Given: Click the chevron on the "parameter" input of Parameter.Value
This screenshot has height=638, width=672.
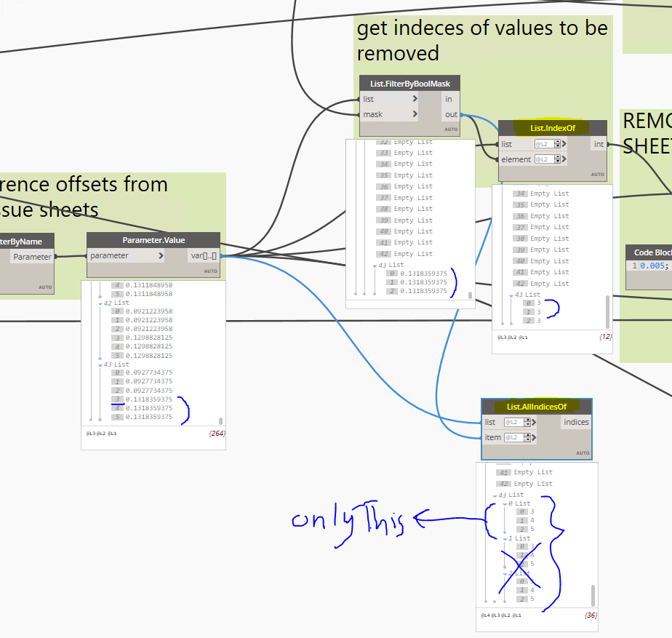Looking at the screenshot, I should click(x=161, y=255).
